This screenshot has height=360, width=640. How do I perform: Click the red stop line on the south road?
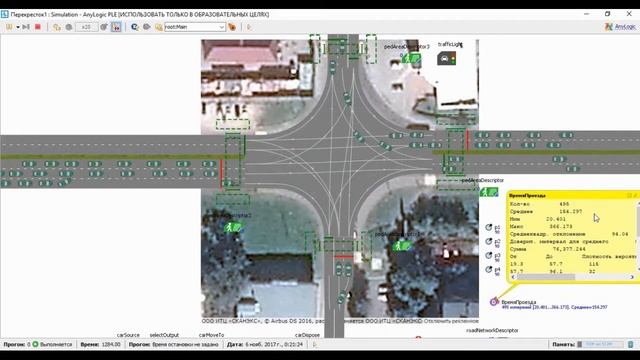pyautogui.click(x=344, y=257)
